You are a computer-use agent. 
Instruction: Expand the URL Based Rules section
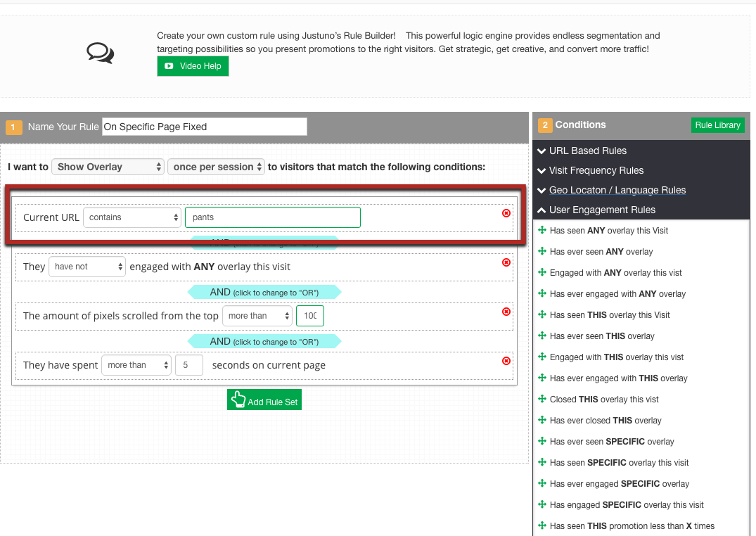(x=587, y=151)
